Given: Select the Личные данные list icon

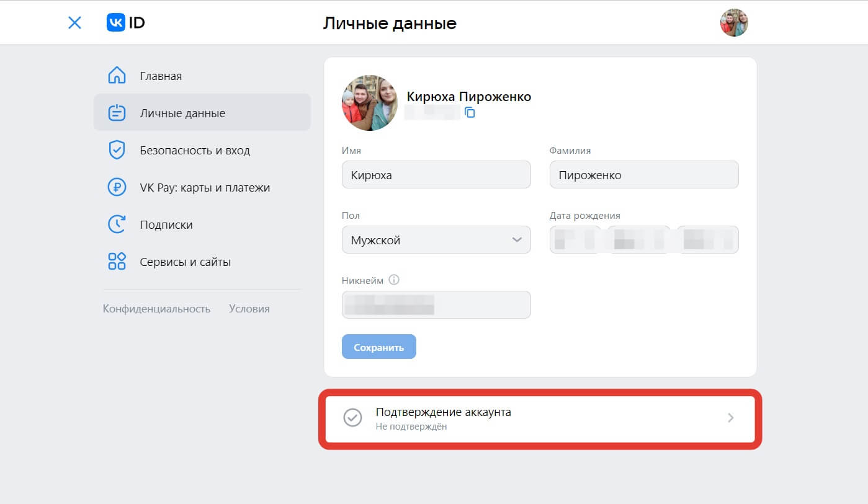Looking at the screenshot, I should click(x=117, y=112).
